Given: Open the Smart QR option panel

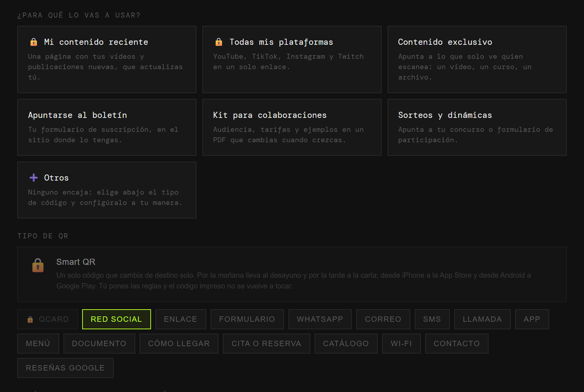Looking at the screenshot, I should [292, 274].
